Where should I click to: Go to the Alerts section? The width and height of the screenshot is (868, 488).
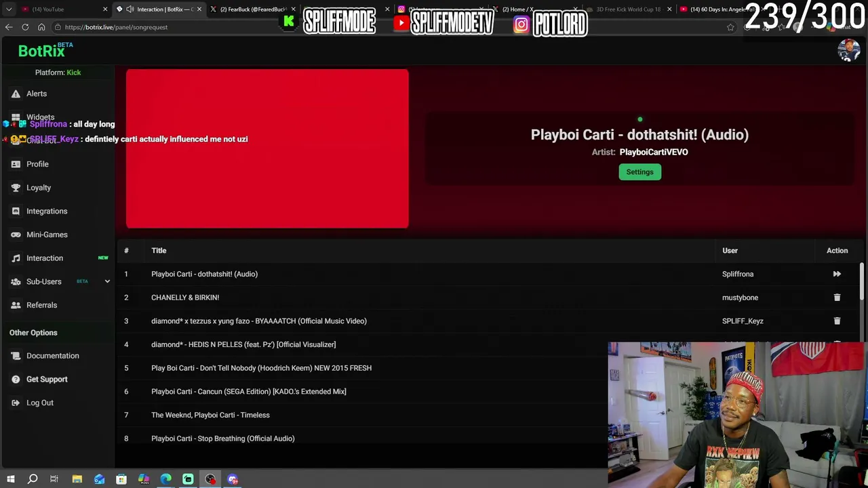37,94
